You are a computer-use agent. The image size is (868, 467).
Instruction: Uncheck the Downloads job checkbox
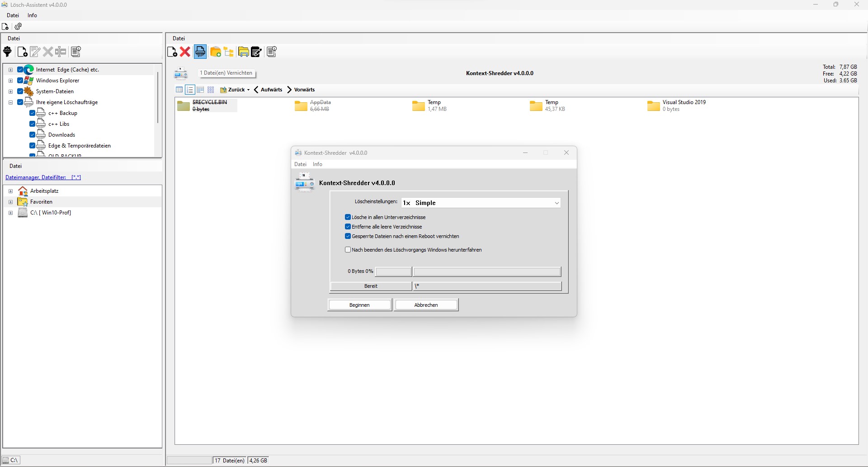(x=33, y=135)
